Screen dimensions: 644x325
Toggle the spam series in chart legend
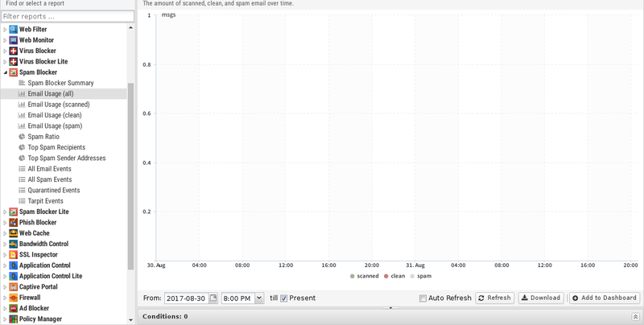[x=421, y=276]
